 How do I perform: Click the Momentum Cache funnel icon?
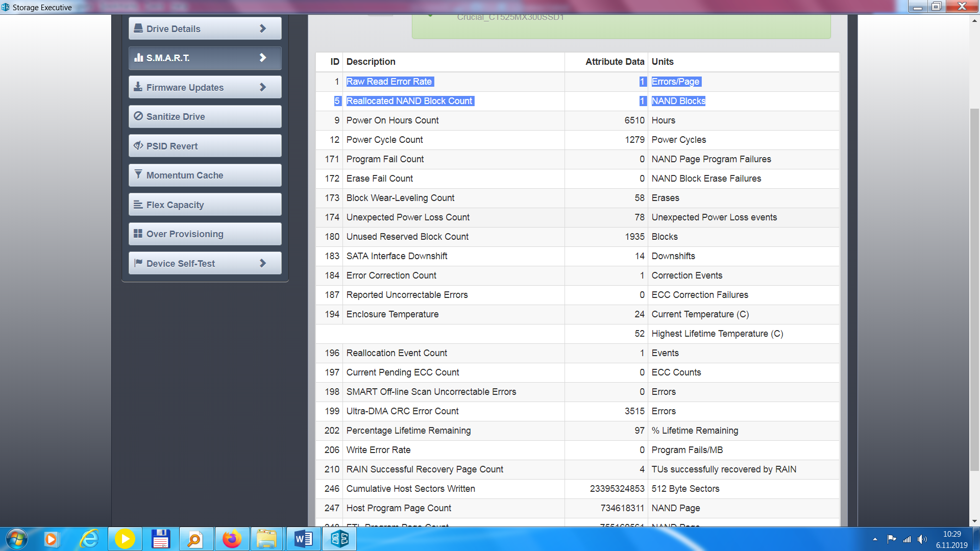pos(138,174)
